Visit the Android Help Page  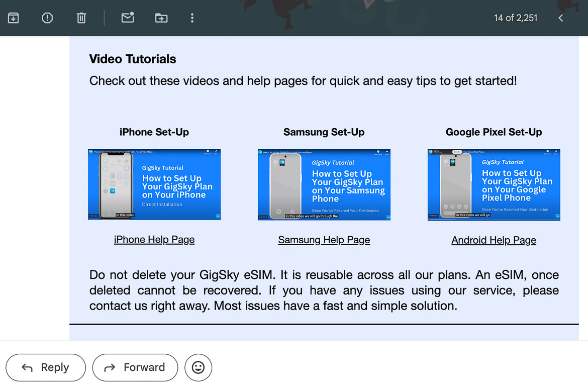[x=494, y=240]
